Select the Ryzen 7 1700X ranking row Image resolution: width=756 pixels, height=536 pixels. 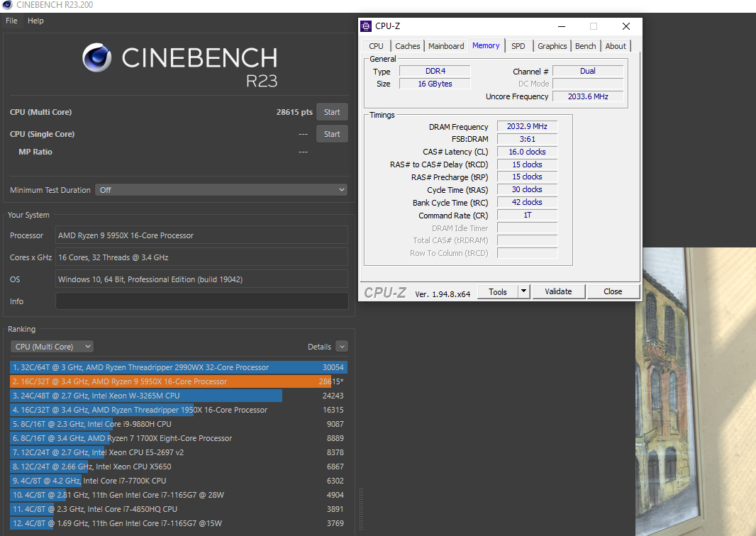tap(179, 438)
